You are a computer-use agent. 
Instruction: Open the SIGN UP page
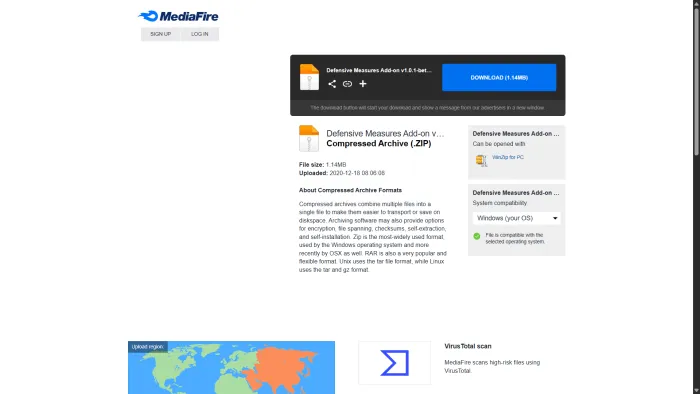pyautogui.click(x=161, y=34)
